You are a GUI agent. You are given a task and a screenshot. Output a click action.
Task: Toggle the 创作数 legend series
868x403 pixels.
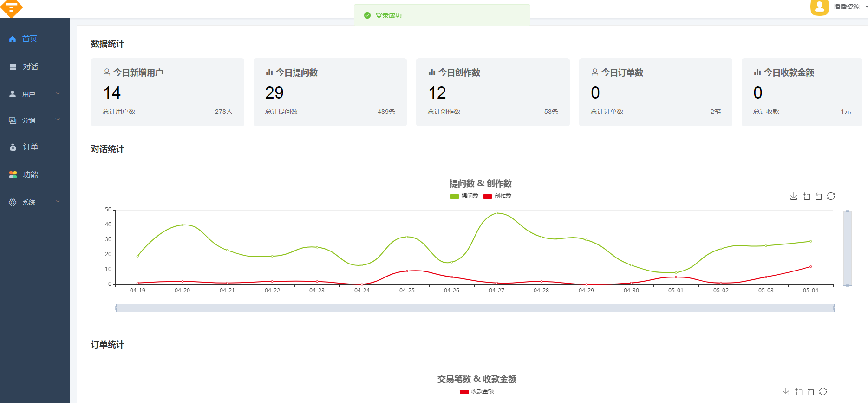pyautogui.click(x=497, y=196)
